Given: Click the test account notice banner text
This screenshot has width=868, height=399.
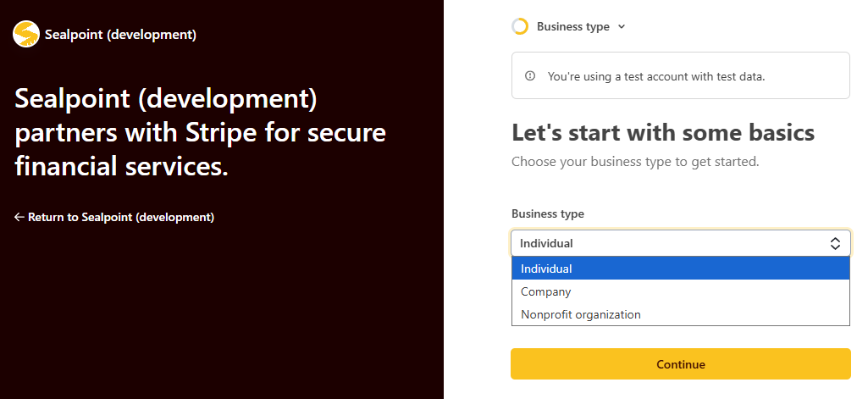Looking at the screenshot, I should pos(656,76).
